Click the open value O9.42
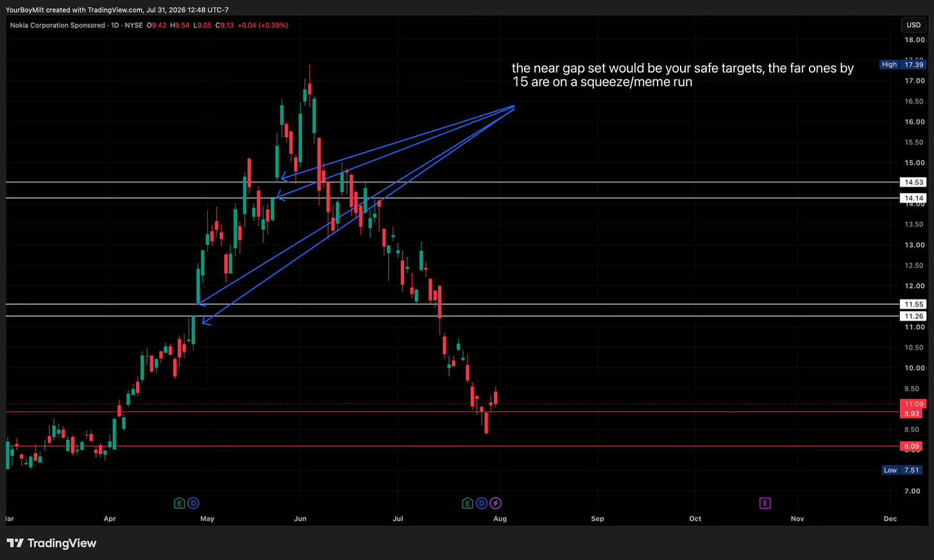 [157, 26]
